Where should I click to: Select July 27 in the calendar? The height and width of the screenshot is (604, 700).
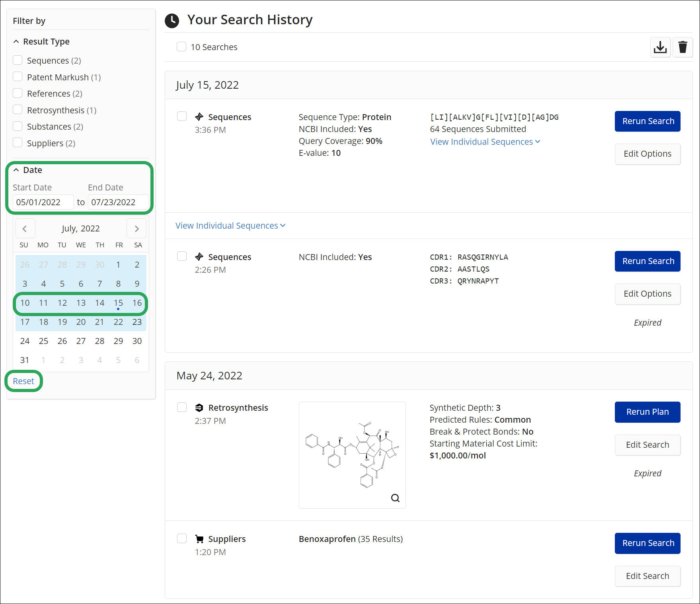[81, 341]
